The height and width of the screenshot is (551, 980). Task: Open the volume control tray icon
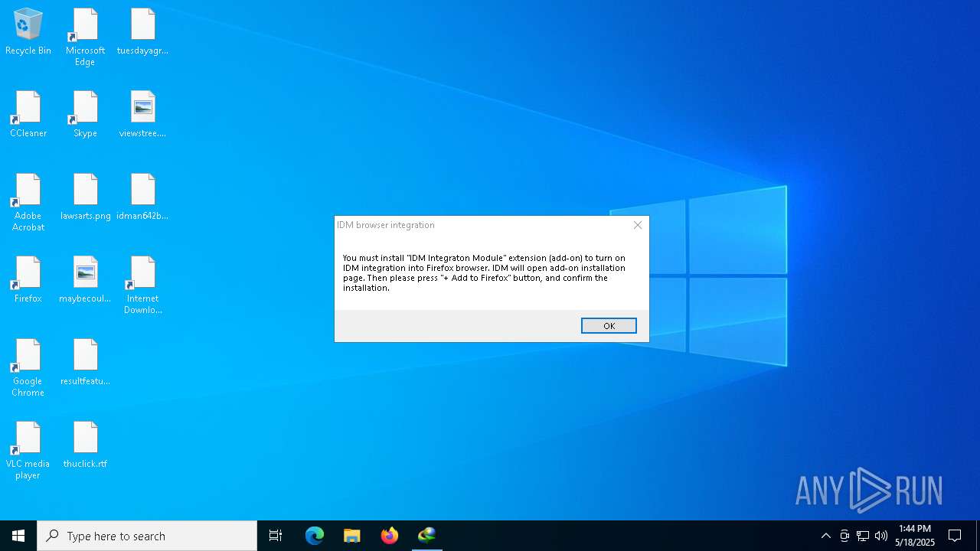[881, 536]
